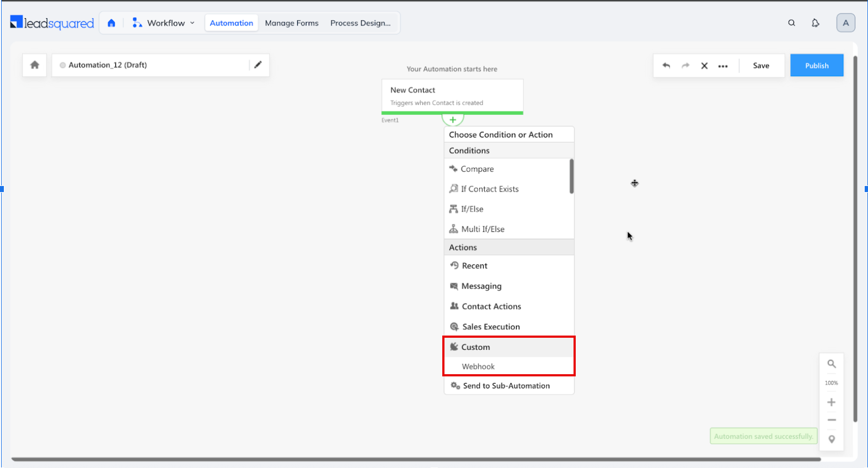Click the location pin recenter icon

(x=832, y=439)
